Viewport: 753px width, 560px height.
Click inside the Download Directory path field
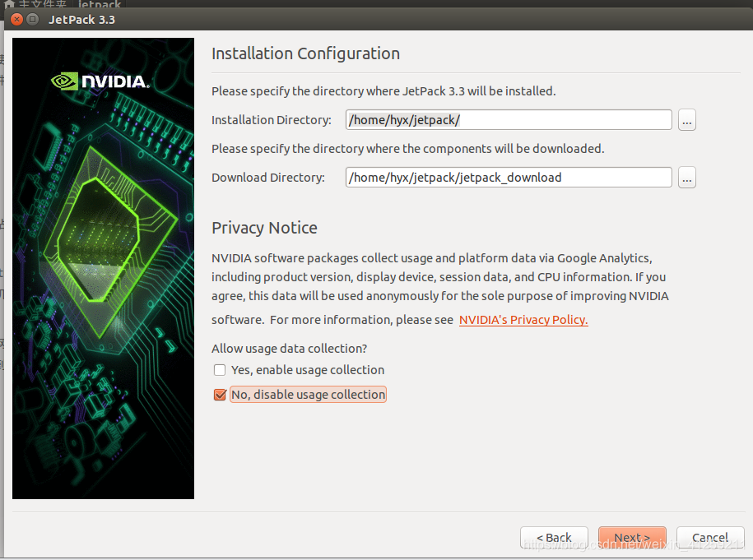(x=508, y=178)
